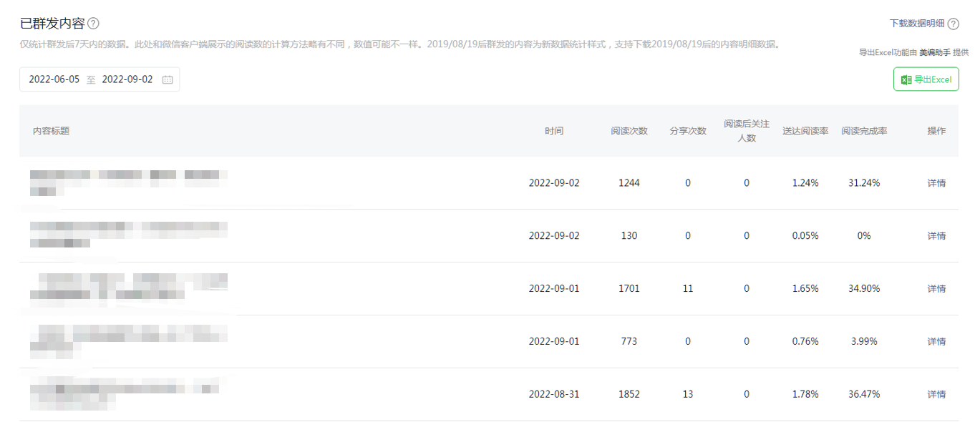Click end date 2022-09-02 field
980x422 pixels.
(127, 79)
